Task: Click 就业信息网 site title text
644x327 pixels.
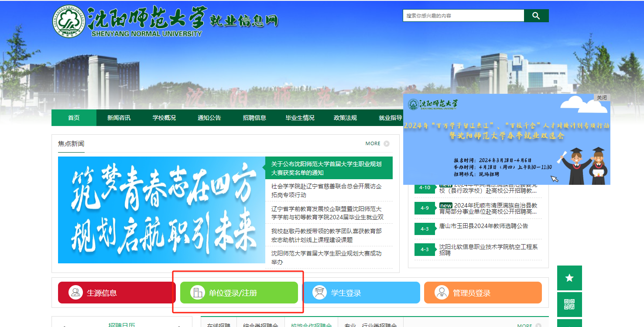Action: [244, 20]
